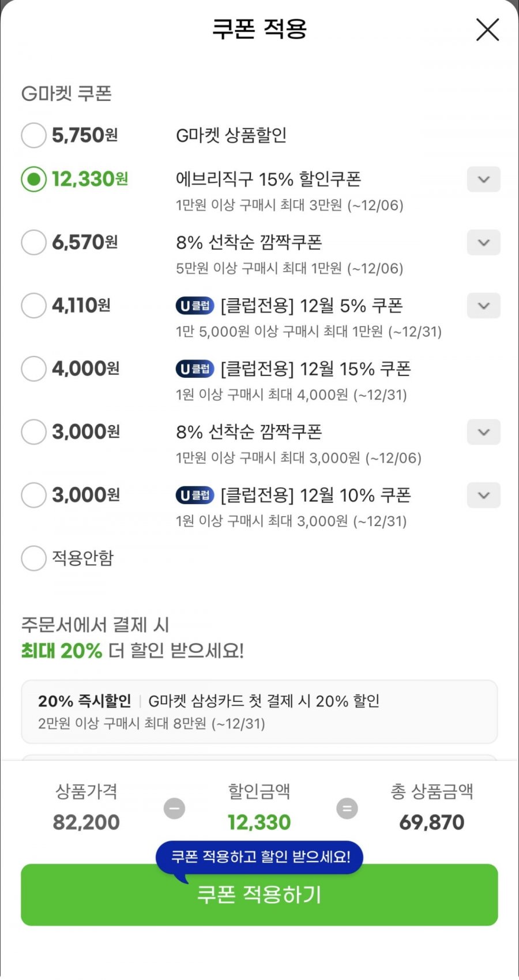Select the 5,750원 G마켓 상품할인 radio button
519x980 pixels.
33,136
